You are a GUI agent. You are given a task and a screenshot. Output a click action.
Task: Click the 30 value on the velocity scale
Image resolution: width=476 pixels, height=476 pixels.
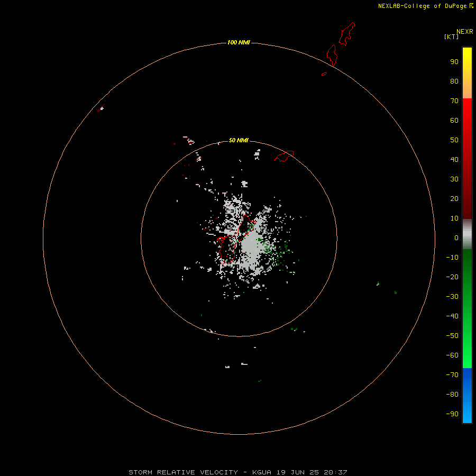click(454, 179)
